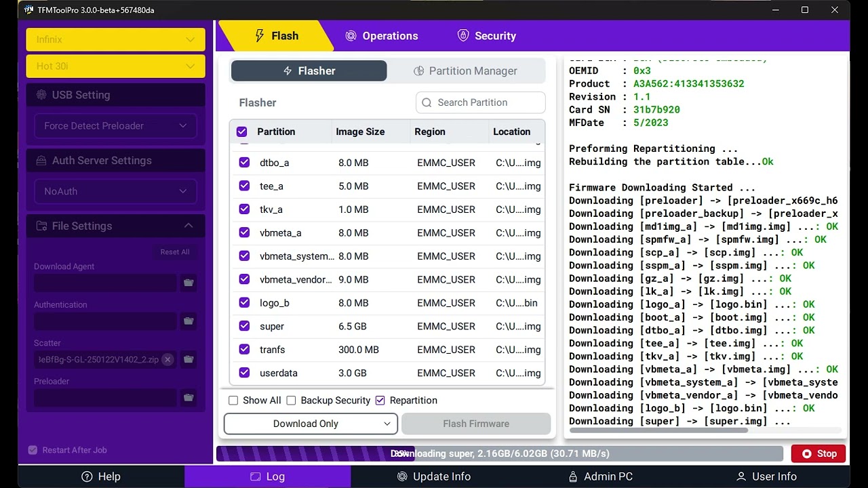Click the vbmeta_vendor partition checkbox
Viewport: 868px width, 488px height.
[244, 279]
